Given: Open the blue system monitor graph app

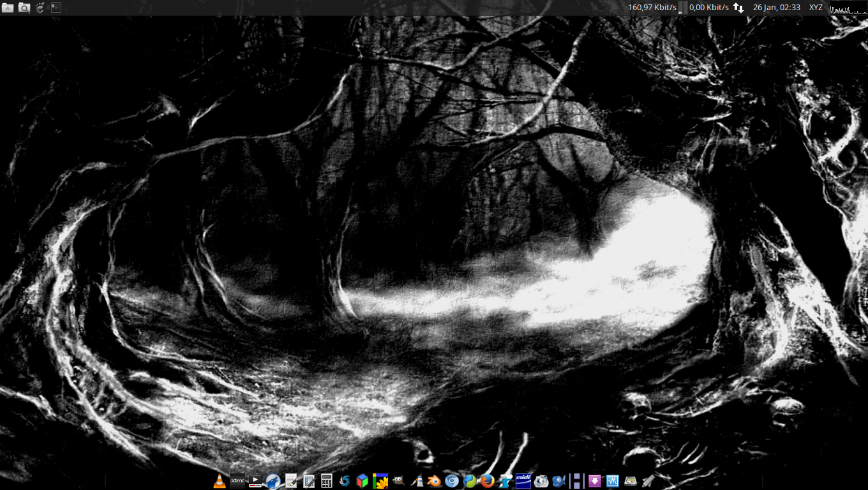Looking at the screenshot, I should (613, 481).
